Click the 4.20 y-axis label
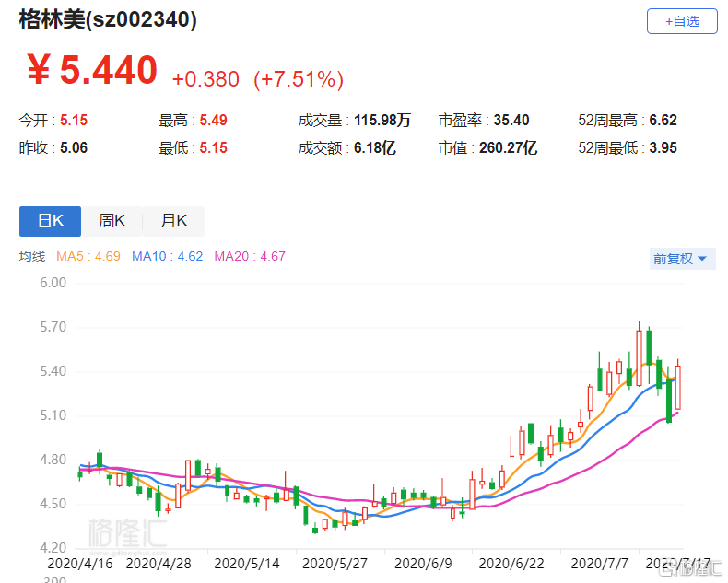728x583 pixels. tap(53, 548)
